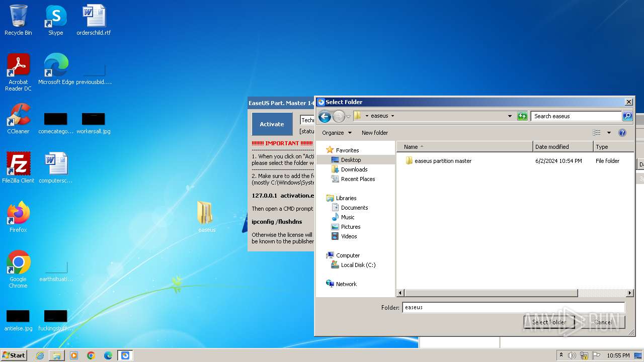Viewport: 644px width, 362px height.
Task: Open the Recycle Bin desktop icon
Action: point(18,20)
